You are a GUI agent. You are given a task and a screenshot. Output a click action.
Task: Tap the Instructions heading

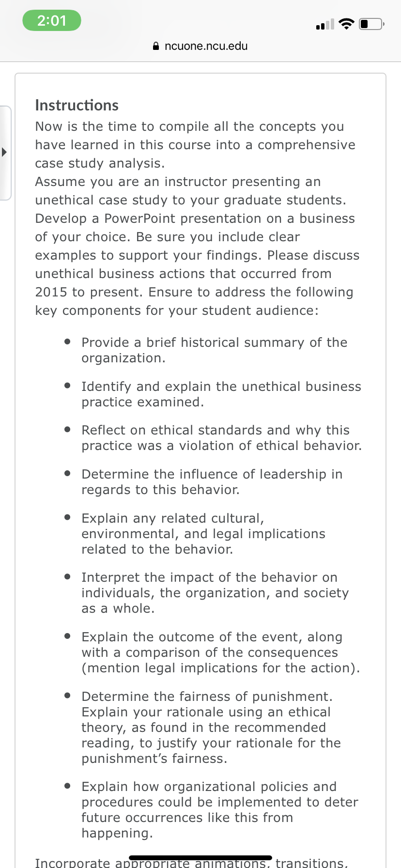tap(77, 105)
